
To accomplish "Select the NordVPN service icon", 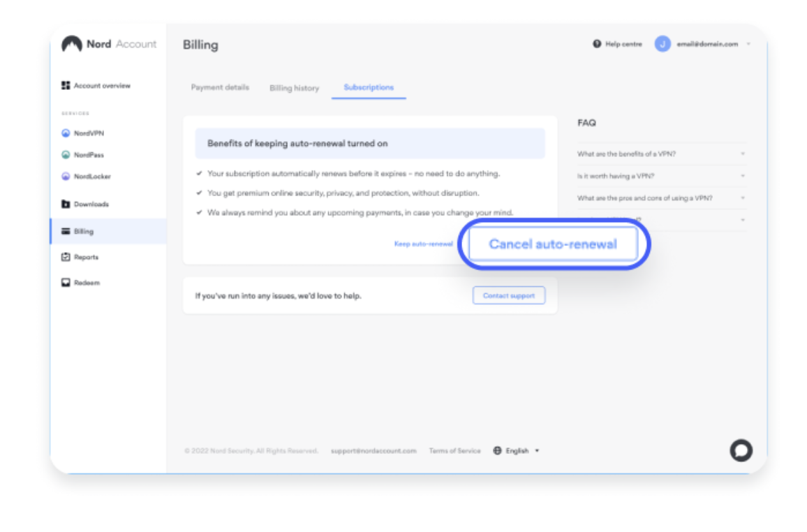I will pos(66,133).
